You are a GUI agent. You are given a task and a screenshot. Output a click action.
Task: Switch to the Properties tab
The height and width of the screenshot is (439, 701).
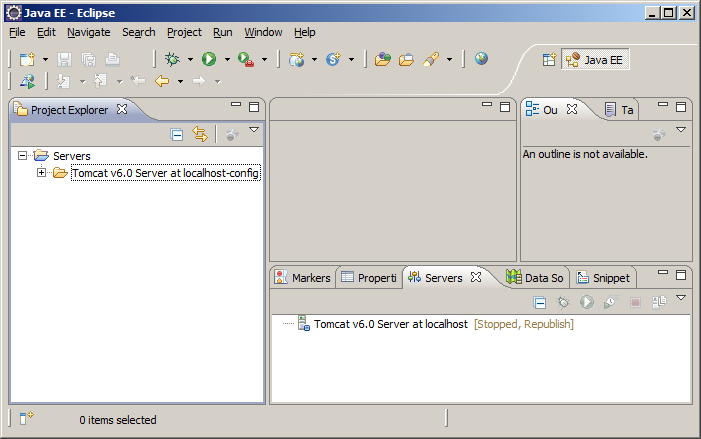[369, 278]
